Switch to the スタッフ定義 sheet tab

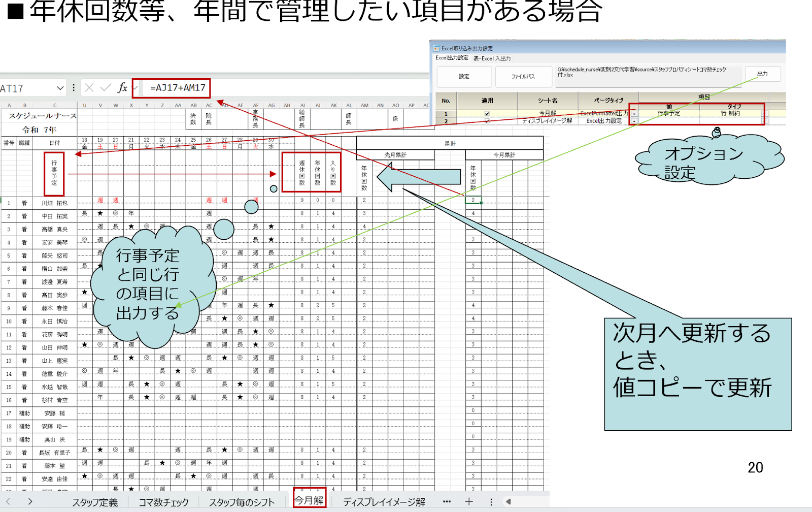point(95,502)
